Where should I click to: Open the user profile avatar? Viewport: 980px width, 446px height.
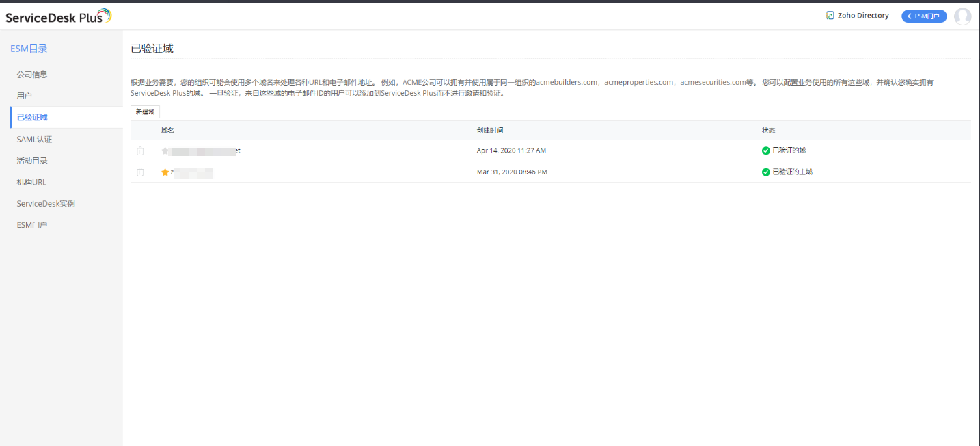tap(962, 16)
